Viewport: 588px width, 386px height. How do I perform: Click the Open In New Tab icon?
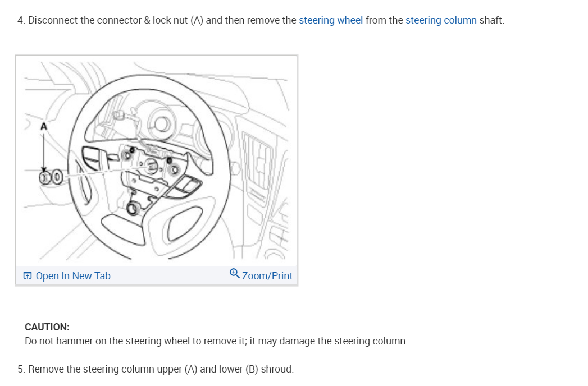point(28,276)
